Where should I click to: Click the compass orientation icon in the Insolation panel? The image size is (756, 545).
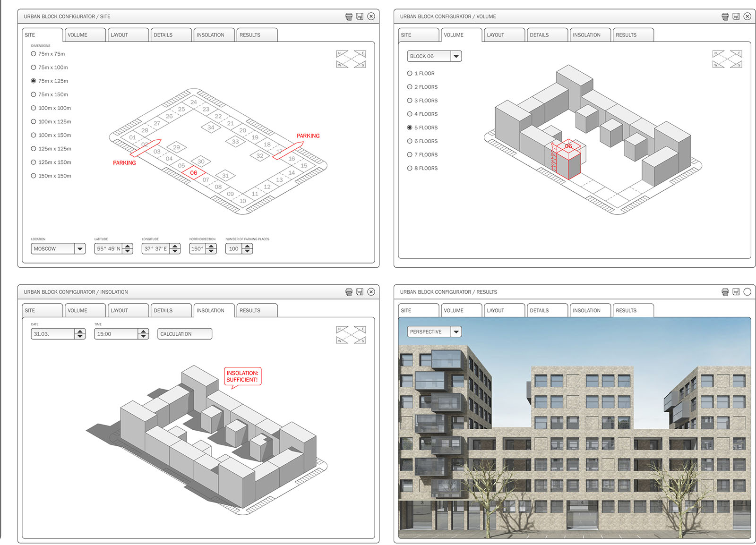(351, 335)
